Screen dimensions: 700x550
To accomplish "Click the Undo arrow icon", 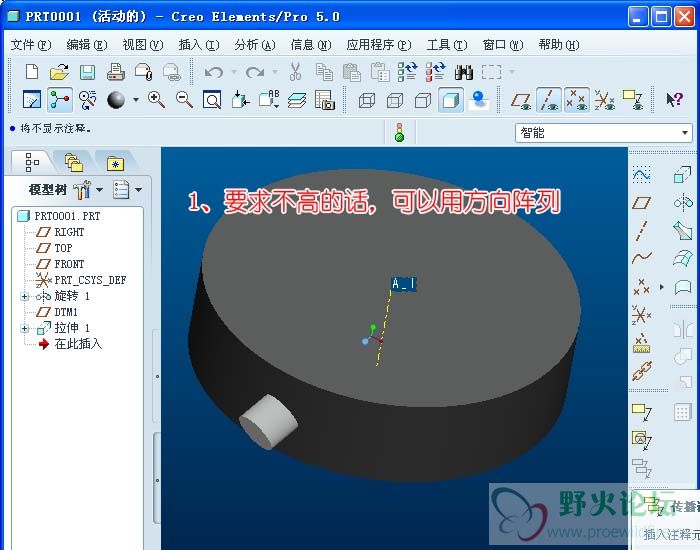I will point(214,72).
